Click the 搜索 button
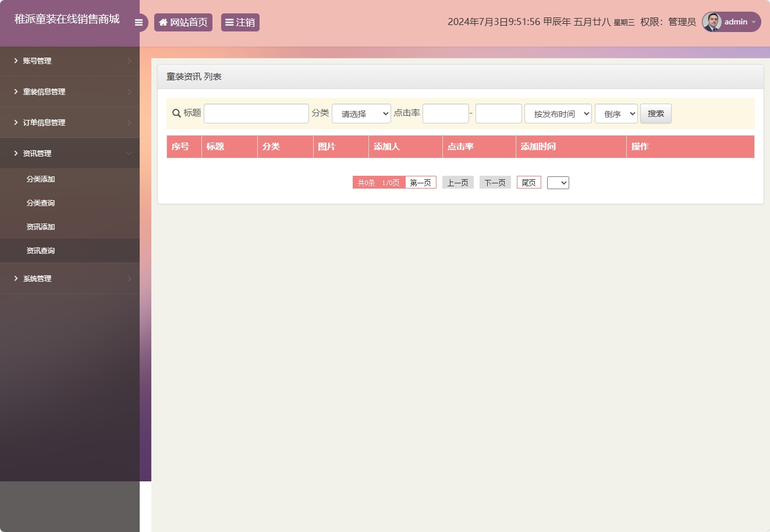This screenshot has height=532, width=770. [655, 114]
